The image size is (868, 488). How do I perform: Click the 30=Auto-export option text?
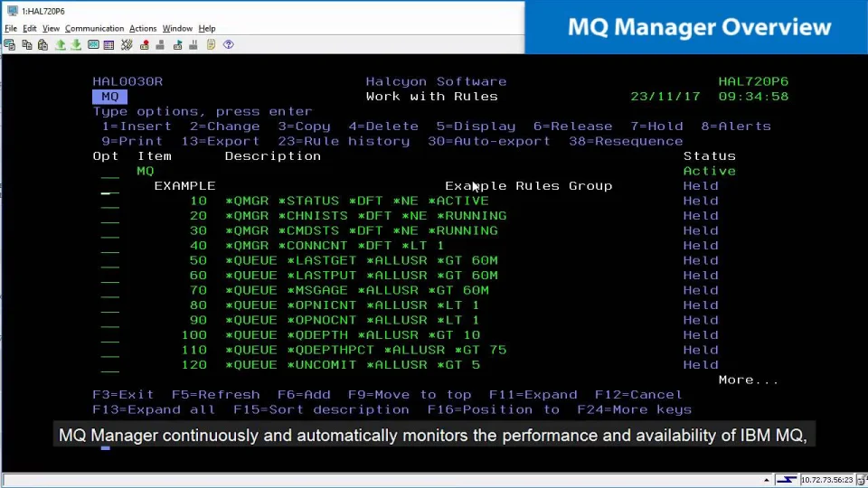pyautogui.click(x=489, y=141)
